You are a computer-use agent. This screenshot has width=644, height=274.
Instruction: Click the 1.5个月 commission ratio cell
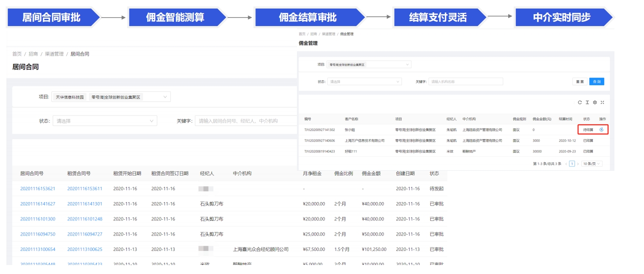[342, 250]
